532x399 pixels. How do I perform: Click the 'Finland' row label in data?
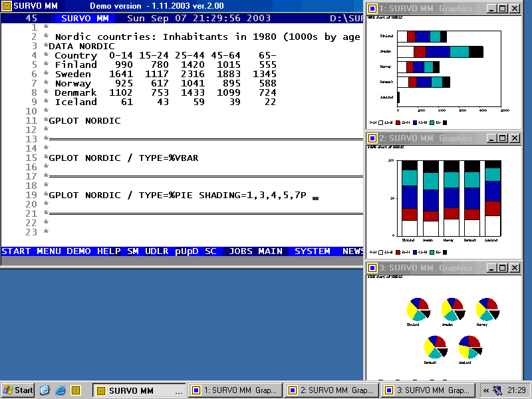76,65
